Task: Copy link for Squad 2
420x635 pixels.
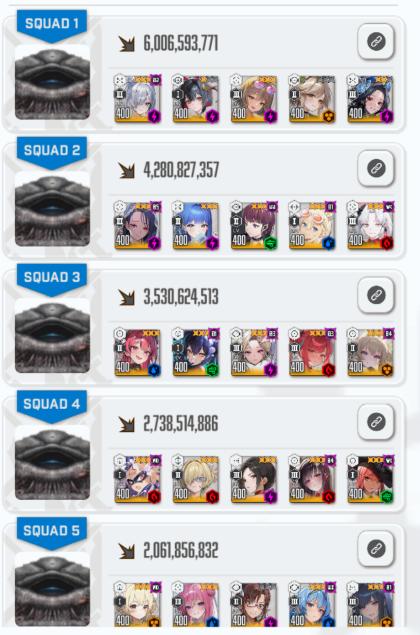Action: point(376,168)
